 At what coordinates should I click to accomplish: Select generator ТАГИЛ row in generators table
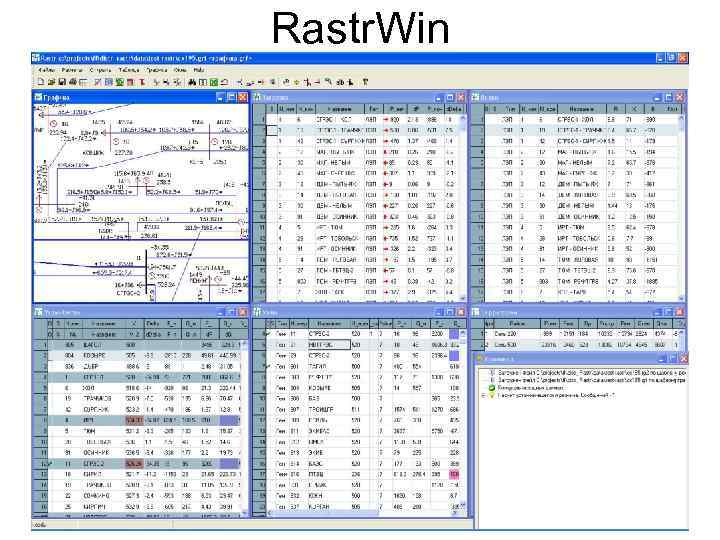pyautogui.click(x=357, y=366)
